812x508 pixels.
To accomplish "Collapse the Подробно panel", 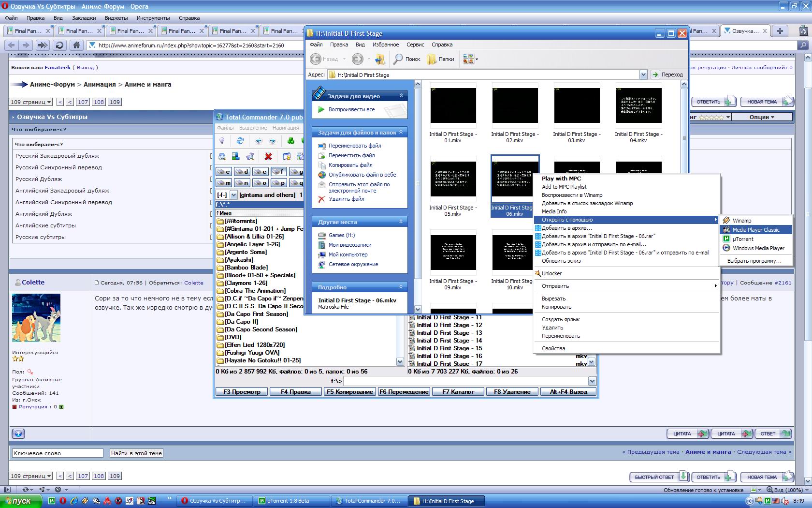I will click(x=401, y=287).
